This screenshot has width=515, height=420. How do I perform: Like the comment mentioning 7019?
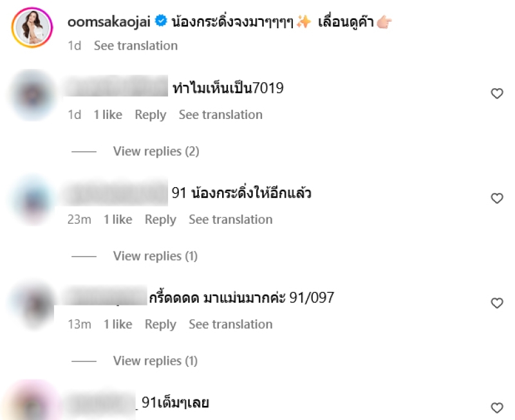497,93
